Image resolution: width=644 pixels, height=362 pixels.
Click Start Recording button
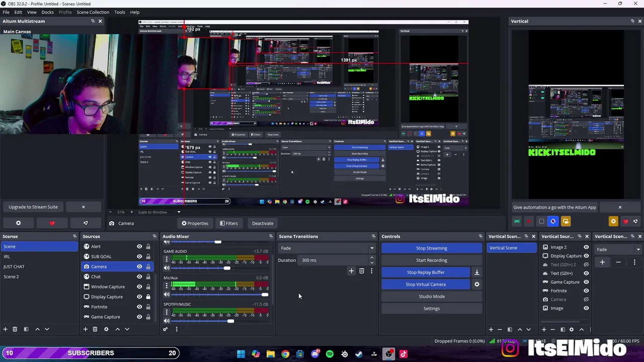tap(431, 260)
